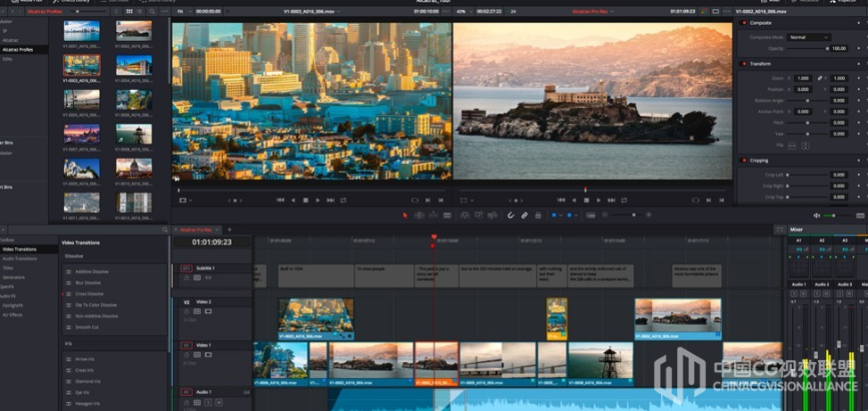The width and height of the screenshot is (868, 411).
Task: Mute the Audio 1 track
Action: (219, 402)
